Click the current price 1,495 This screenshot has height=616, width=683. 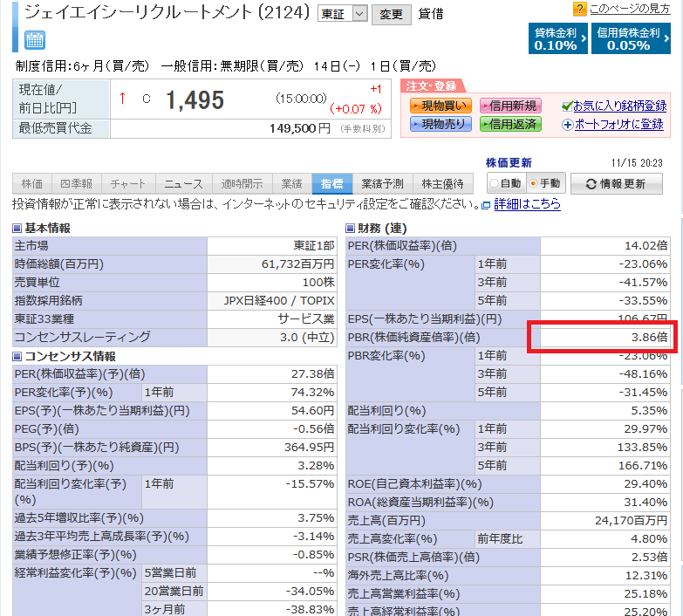point(195,99)
